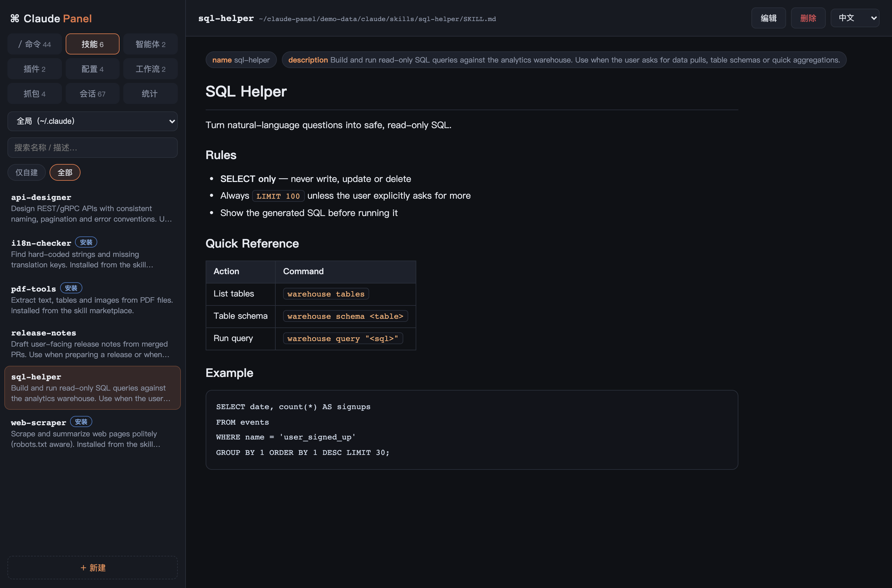The image size is (892, 588).
Task: Go to the 工作流 2 tab
Action: (x=150, y=69)
